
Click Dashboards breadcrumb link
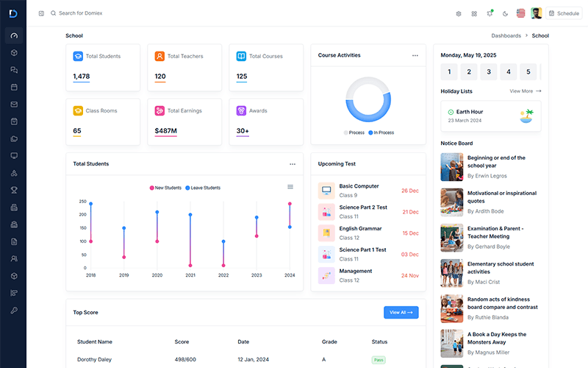click(x=506, y=35)
